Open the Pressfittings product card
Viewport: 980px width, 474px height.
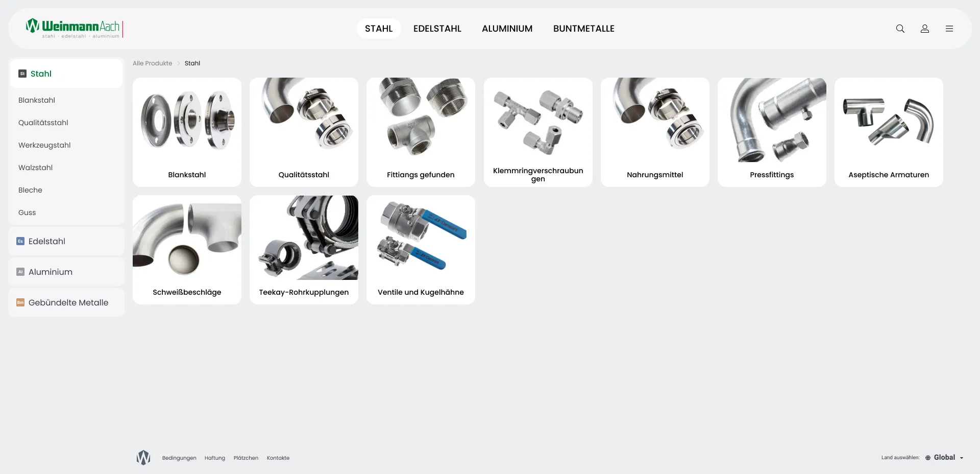772,132
